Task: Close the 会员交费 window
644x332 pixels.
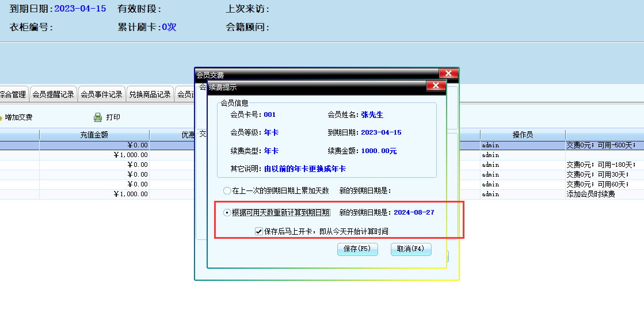Action: pyautogui.click(x=448, y=74)
